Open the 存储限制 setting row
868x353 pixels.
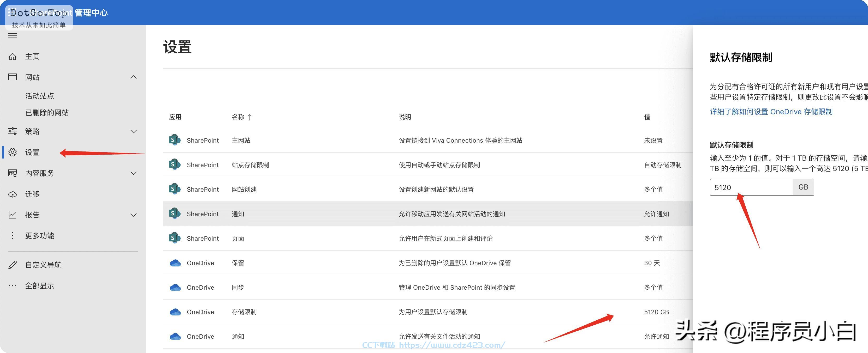tap(427, 312)
